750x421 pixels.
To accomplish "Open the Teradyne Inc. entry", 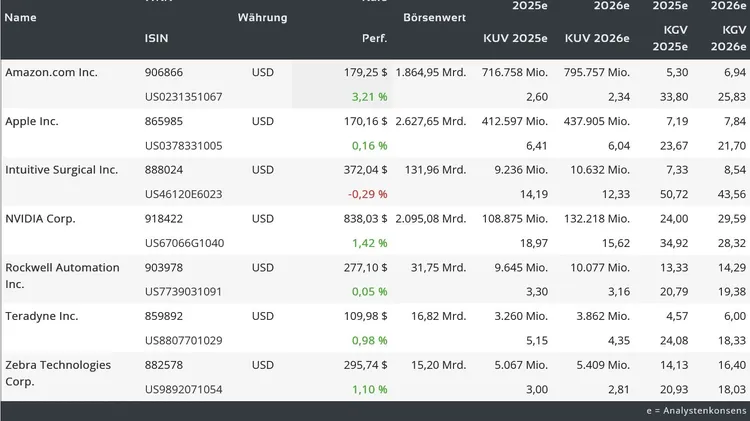I will [x=42, y=316].
